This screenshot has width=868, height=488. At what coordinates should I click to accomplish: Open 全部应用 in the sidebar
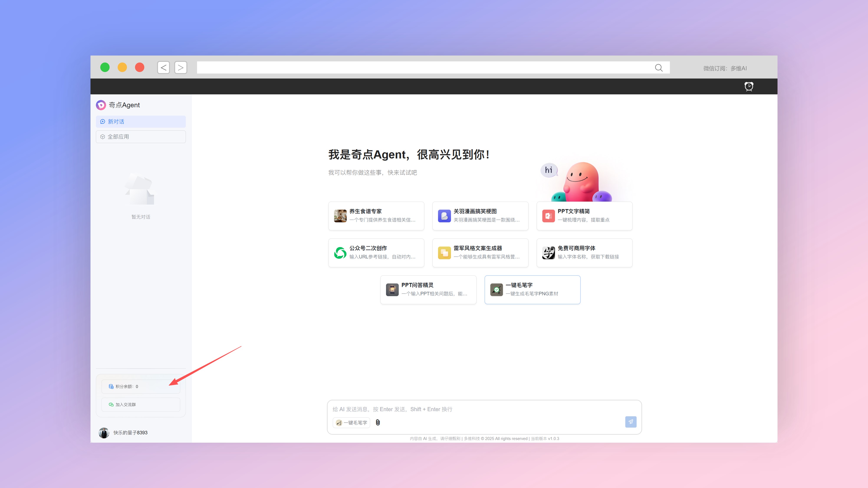141,136
